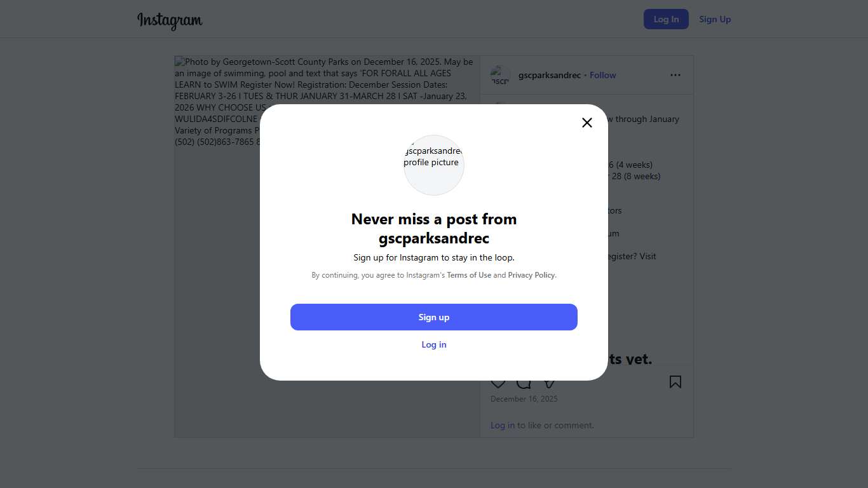Image resolution: width=868 pixels, height=488 pixels.
Task: Open the Sign Up link in the header
Action: [x=715, y=19]
